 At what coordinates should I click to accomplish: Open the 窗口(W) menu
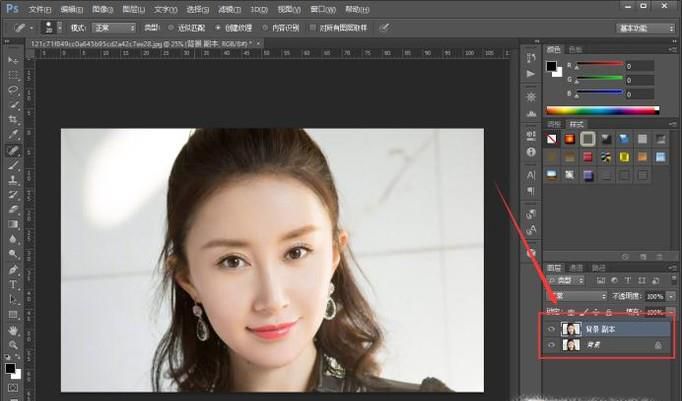click(x=323, y=9)
